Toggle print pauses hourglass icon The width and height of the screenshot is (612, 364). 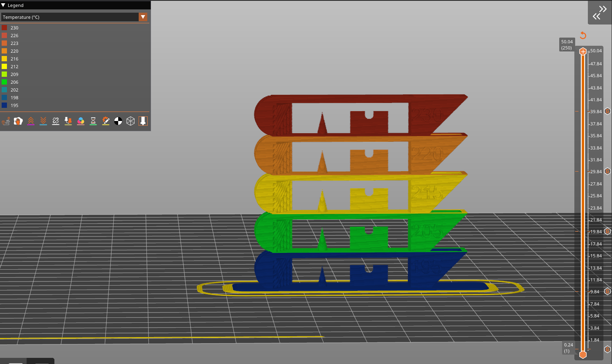tap(93, 121)
